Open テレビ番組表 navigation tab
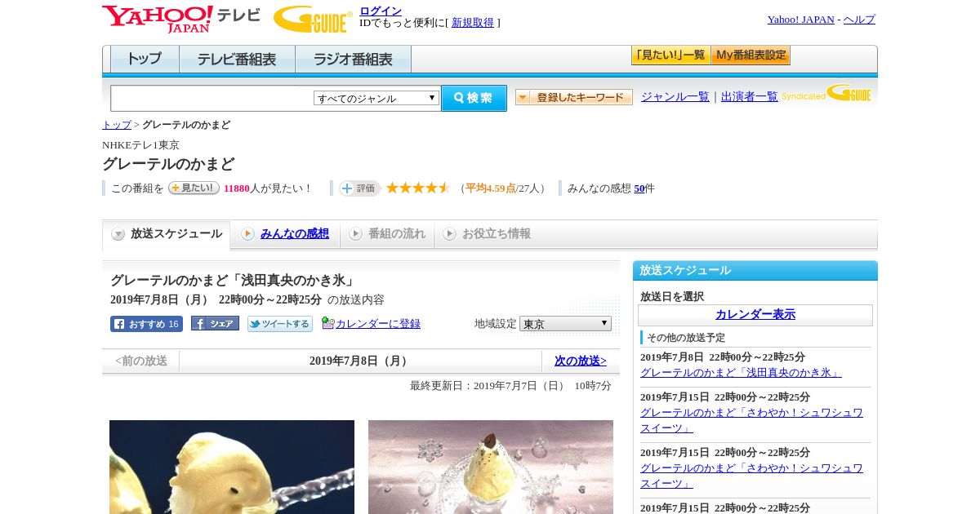Viewport: 980px width, 514px height. coord(237,60)
